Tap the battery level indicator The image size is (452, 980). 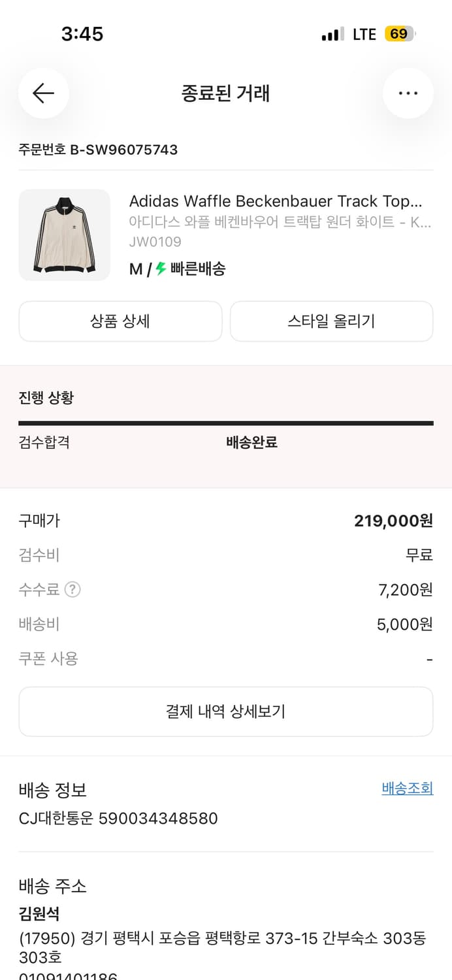pos(399,33)
